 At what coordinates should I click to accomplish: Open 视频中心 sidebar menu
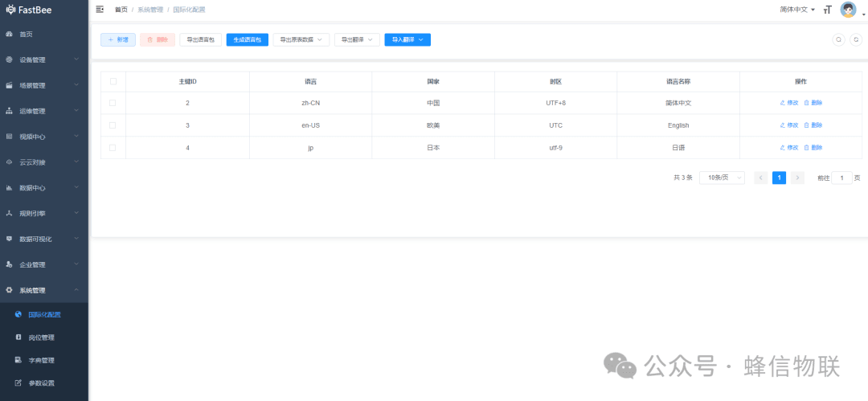(44, 137)
